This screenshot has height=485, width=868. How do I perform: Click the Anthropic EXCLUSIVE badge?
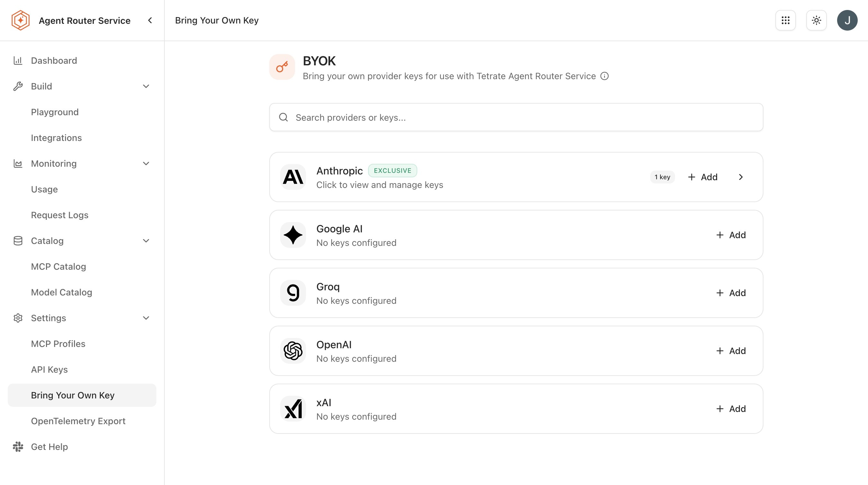point(392,171)
